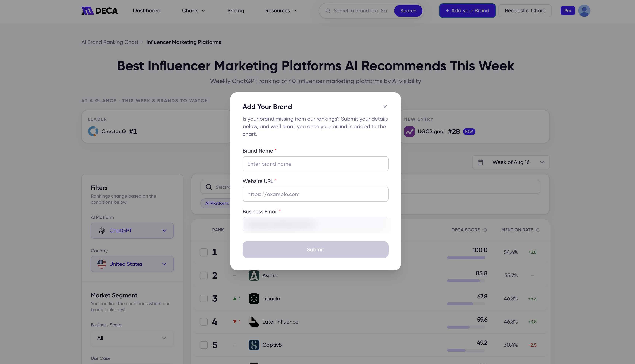Click the Submit button in the dialog
Viewport: 635px width, 364px height.
[315, 249]
